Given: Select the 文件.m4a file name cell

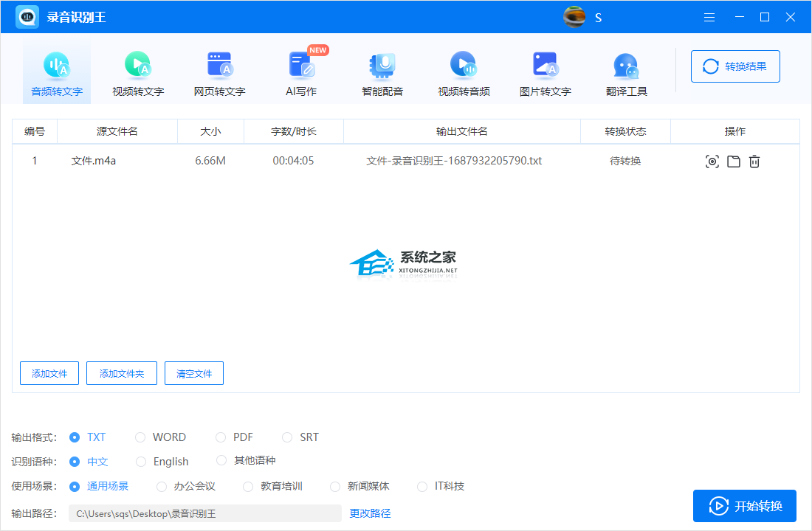Looking at the screenshot, I should coord(94,161).
